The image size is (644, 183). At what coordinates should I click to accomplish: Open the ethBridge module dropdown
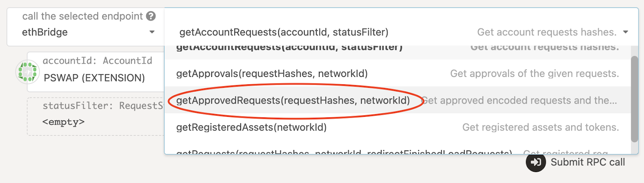pyautogui.click(x=86, y=27)
